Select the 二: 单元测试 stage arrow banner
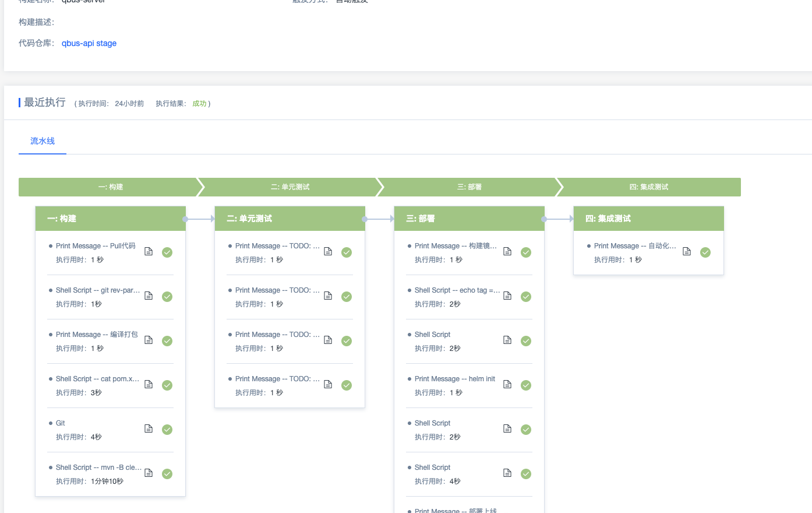Viewport: 812px width, 513px height. click(x=290, y=187)
